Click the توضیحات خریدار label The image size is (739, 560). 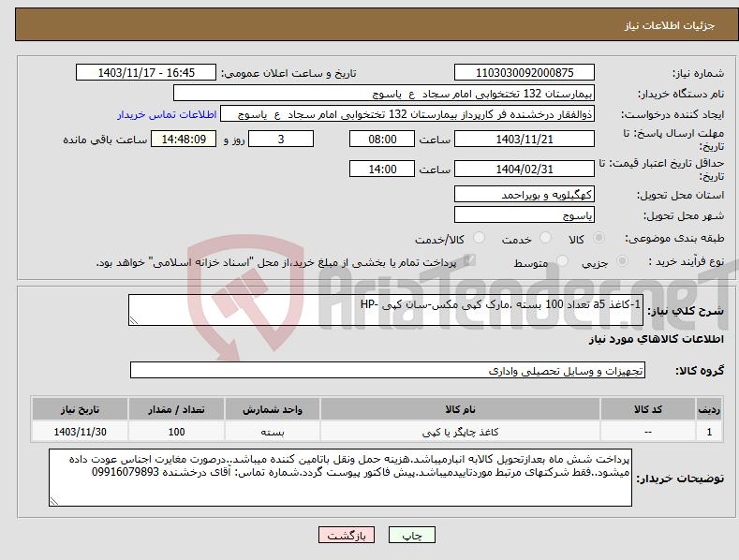tap(680, 479)
